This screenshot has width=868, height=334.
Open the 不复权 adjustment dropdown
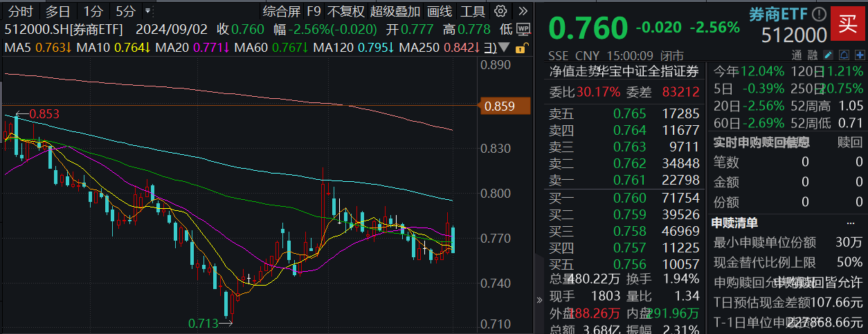click(x=345, y=11)
